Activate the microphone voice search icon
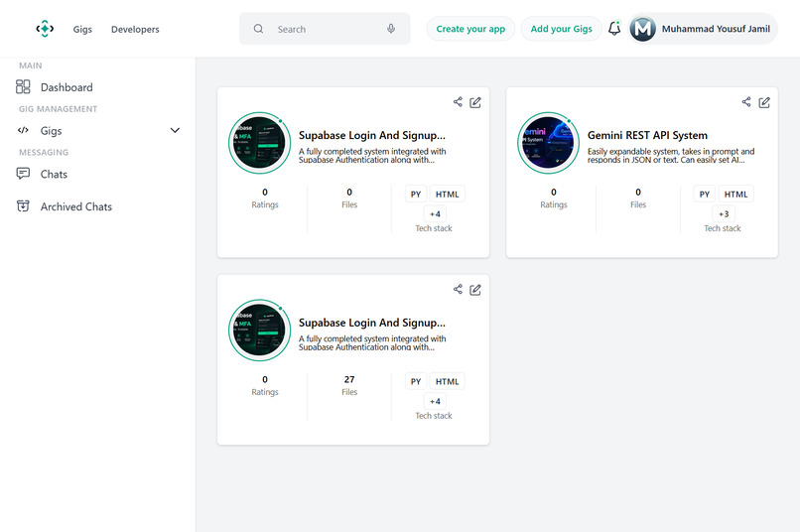This screenshot has height=532, width=800. (x=391, y=29)
